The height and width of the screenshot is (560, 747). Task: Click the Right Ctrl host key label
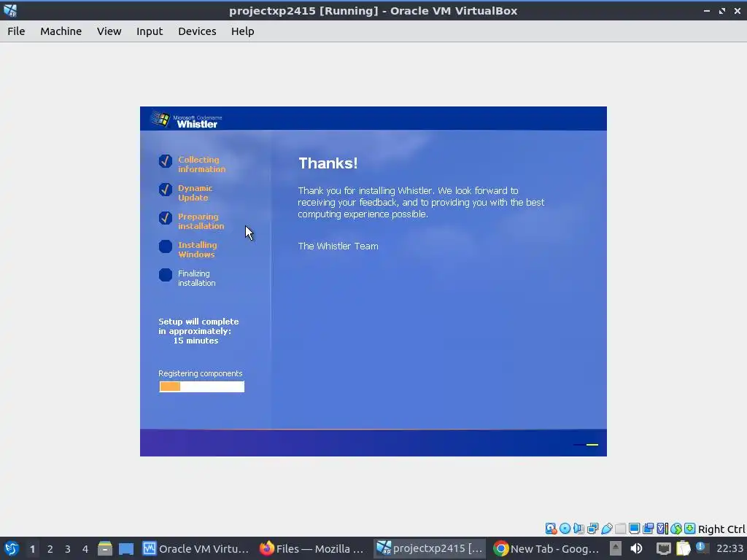(x=721, y=529)
